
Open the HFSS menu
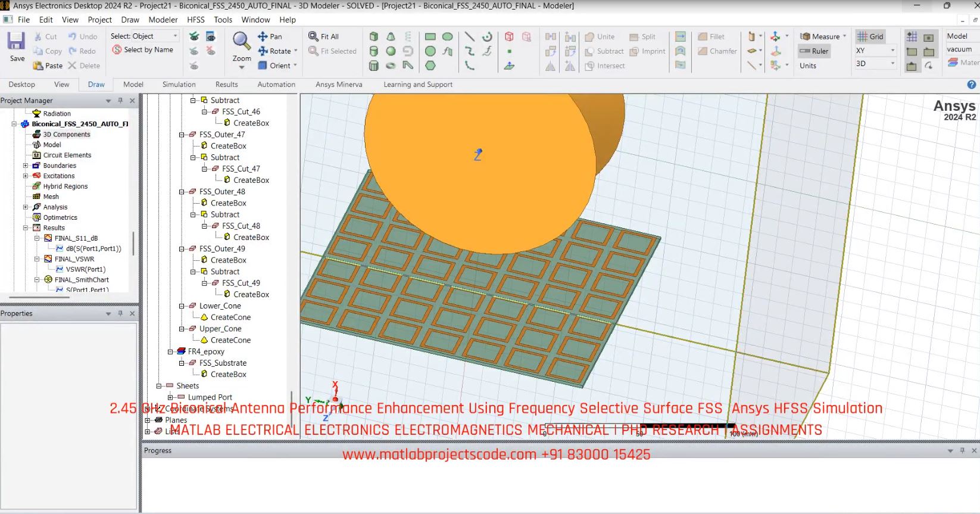(196, 20)
